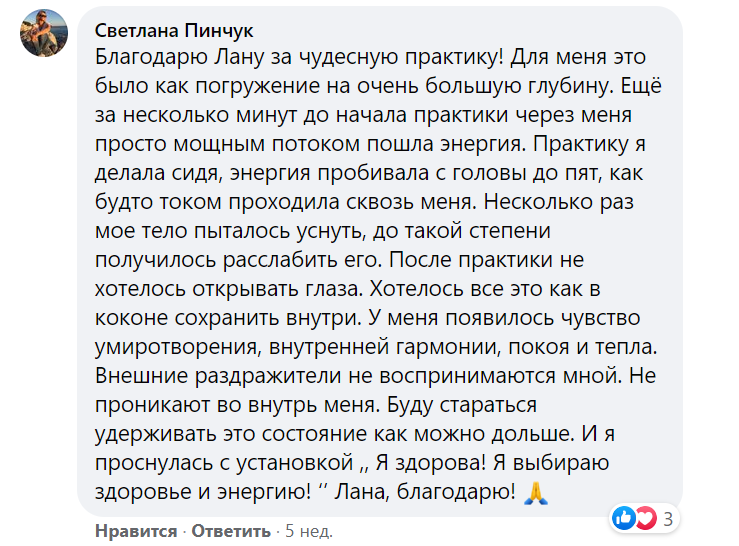This screenshot has width=739, height=546.
Task: Open the 5 нед. timestamp link
Action: 309,531
